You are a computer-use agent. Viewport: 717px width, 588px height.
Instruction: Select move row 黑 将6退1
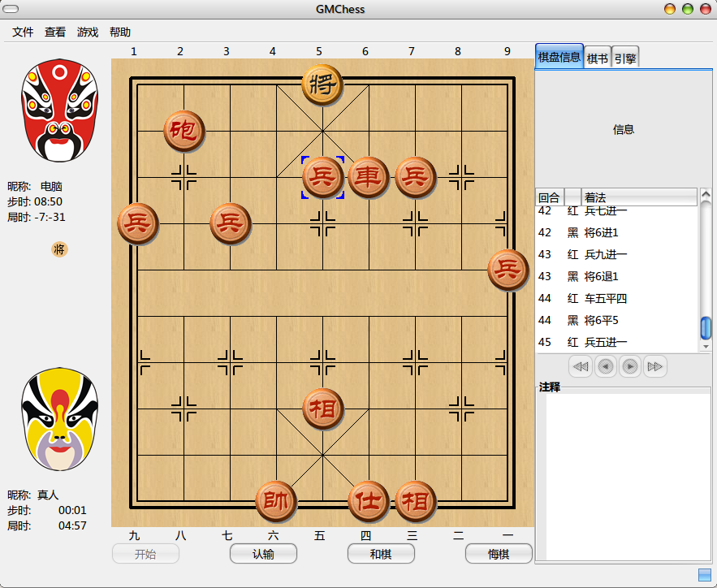[x=617, y=276]
